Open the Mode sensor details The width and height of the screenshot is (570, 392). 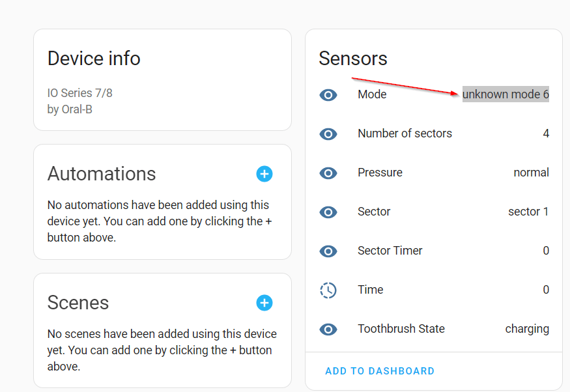click(372, 94)
